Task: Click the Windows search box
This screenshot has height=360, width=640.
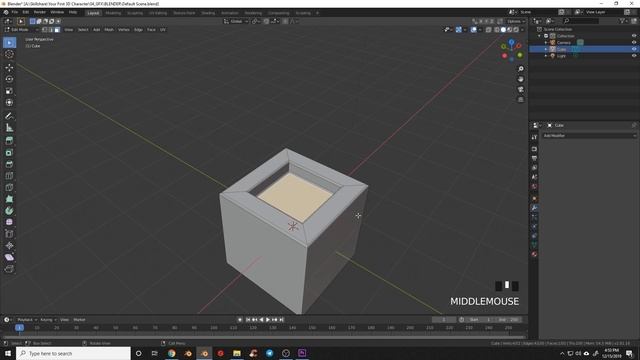Action: [x=73, y=353]
